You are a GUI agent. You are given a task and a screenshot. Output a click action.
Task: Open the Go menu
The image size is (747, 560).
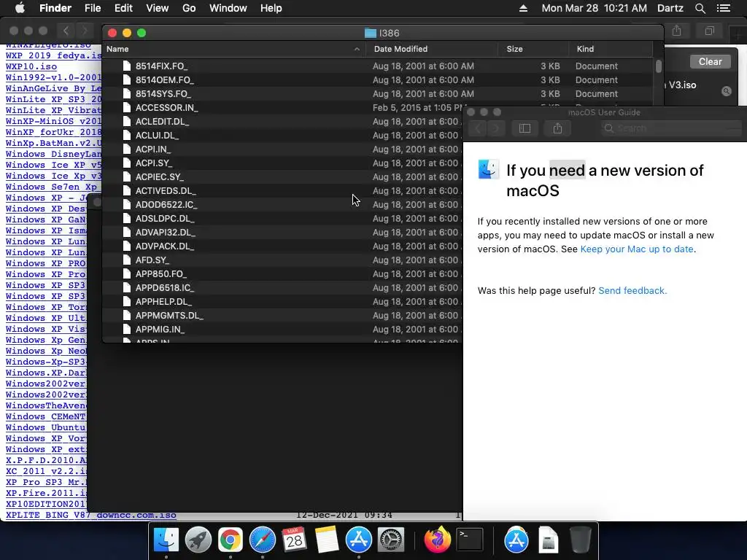coord(189,8)
